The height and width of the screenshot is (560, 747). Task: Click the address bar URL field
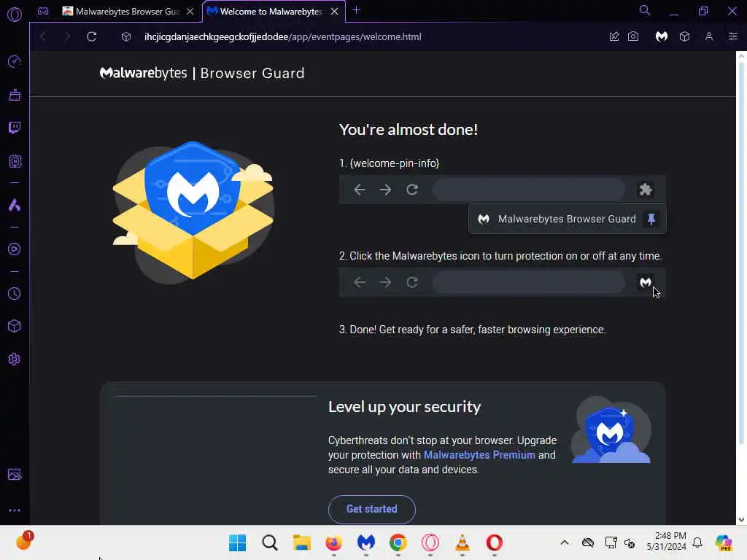282,36
